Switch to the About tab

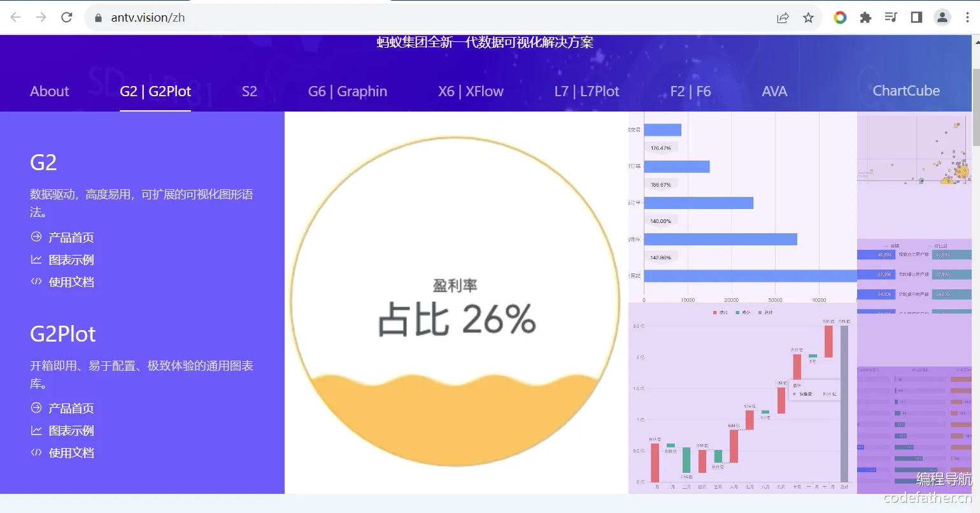tap(50, 91)
